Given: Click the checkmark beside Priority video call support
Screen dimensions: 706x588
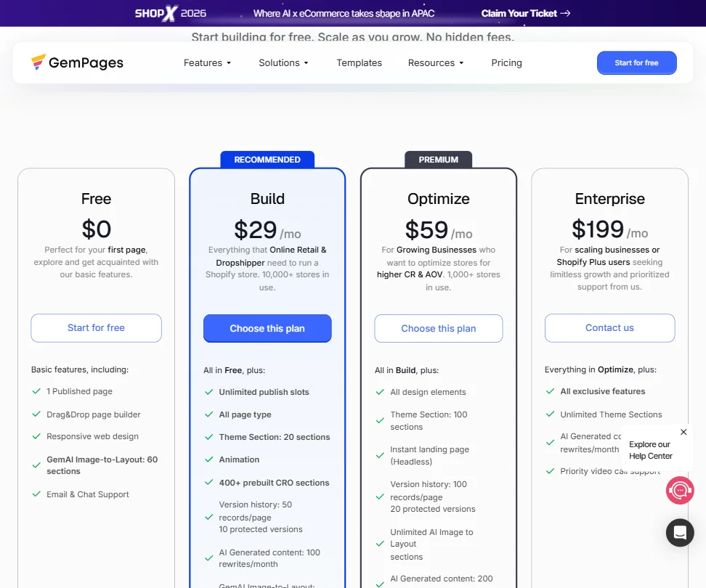Looking at the screenshot, I should click(551, 471).
